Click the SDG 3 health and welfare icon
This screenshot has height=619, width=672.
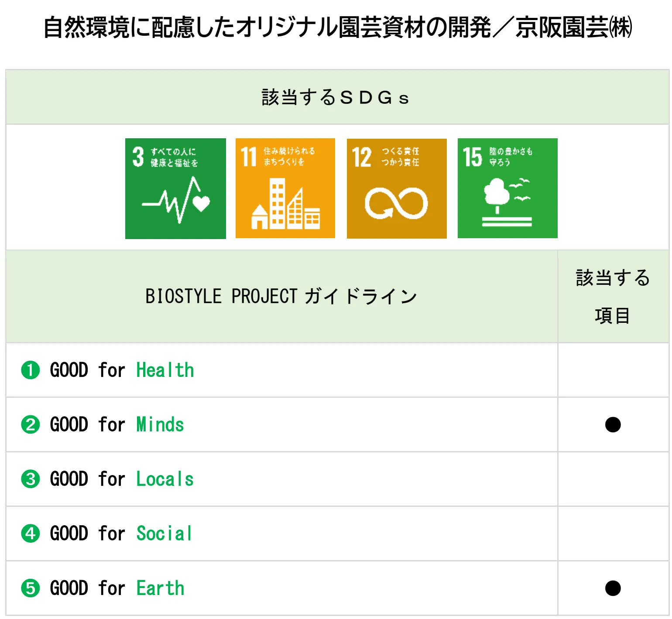(x=175, y=188)
